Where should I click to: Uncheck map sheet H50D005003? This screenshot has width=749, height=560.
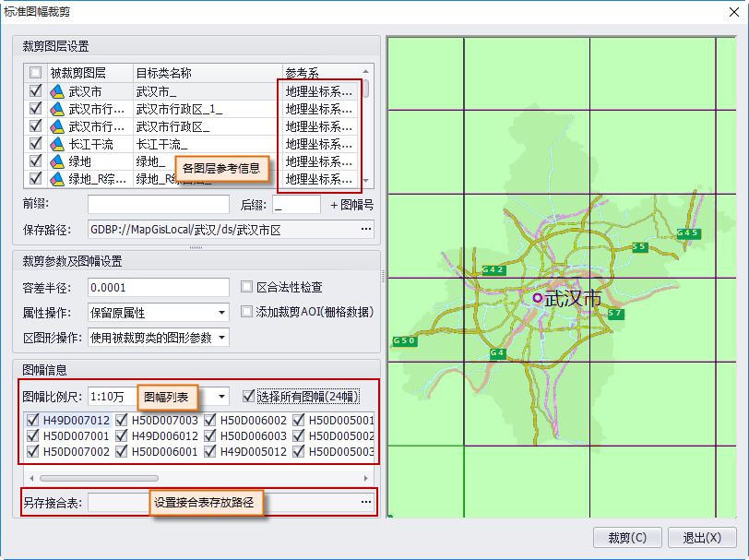coord(299,451)
